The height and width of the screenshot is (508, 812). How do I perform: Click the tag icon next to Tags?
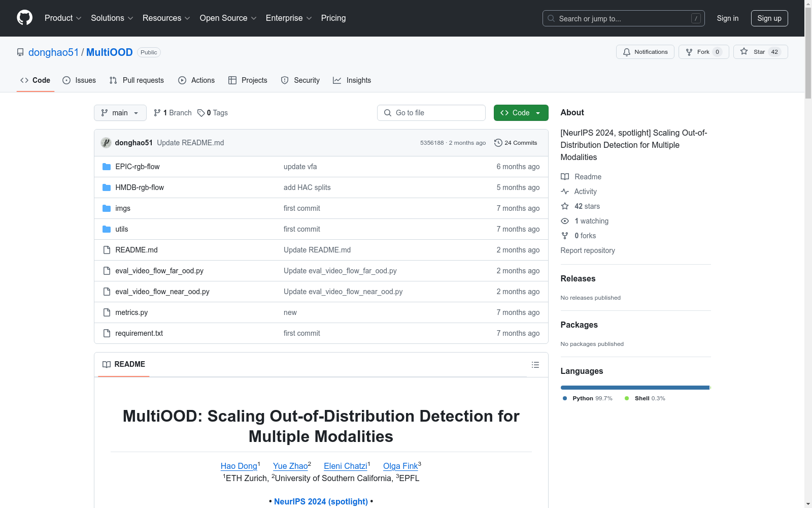point(201,113)
